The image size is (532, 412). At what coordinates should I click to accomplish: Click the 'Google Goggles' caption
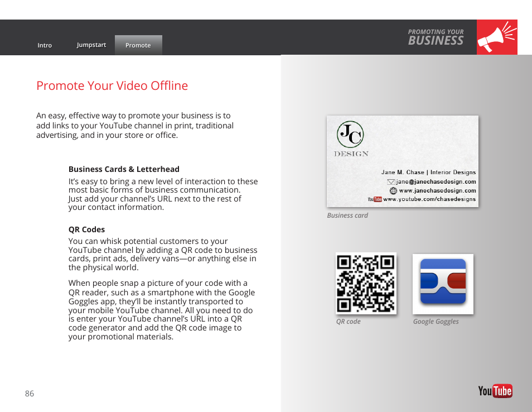[436, 322]
